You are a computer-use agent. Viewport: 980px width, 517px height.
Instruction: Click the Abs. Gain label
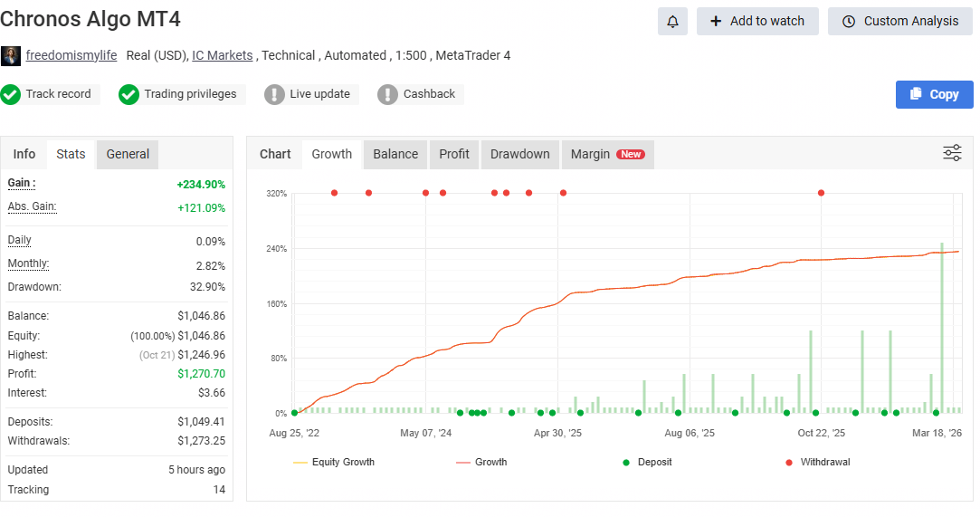32,206
